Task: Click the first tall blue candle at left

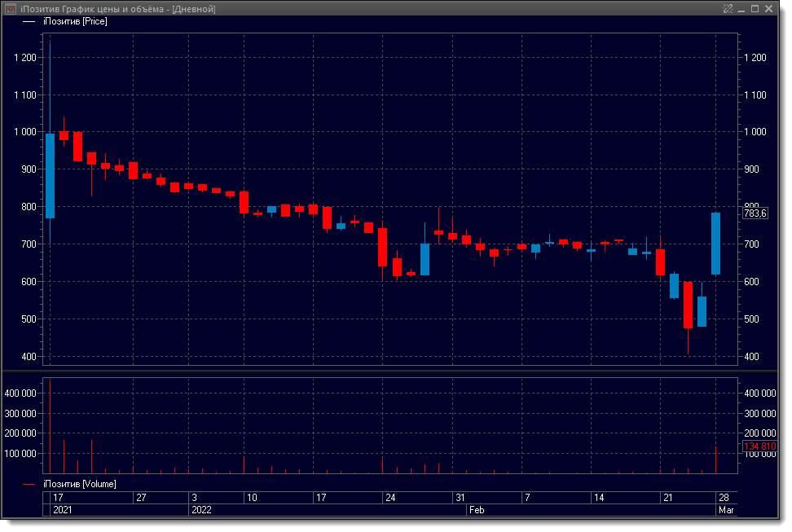Action: [50, 176]
